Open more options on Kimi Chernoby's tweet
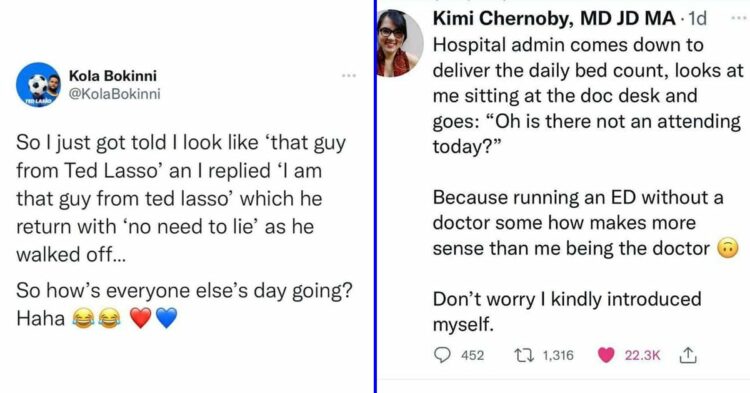 739,18
